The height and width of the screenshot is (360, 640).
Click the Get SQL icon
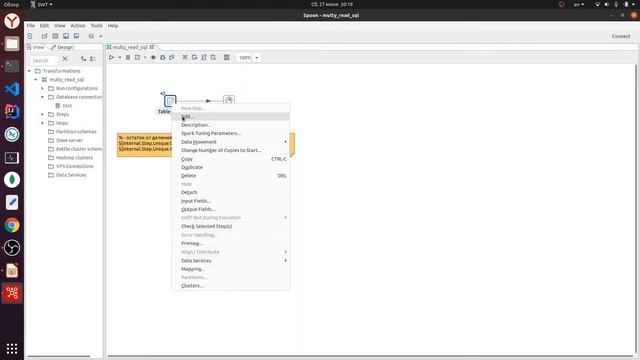(x=204, y=58)
